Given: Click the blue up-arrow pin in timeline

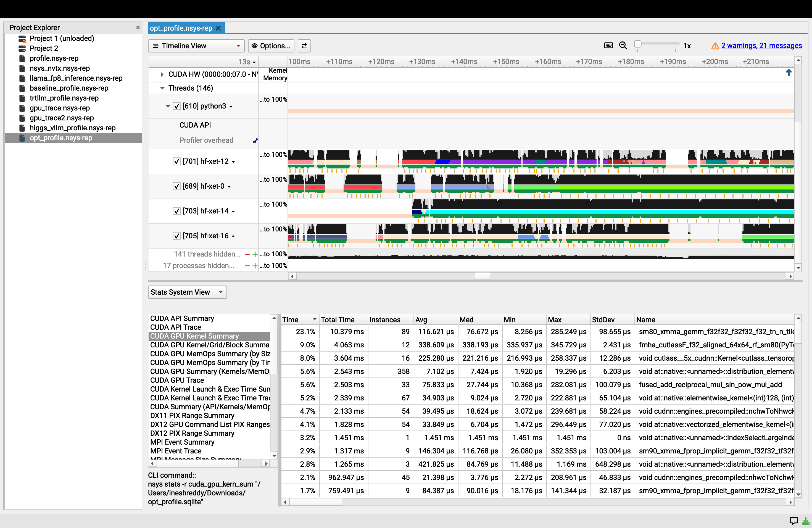Looking at the screenshot, I should pos(789,72).
